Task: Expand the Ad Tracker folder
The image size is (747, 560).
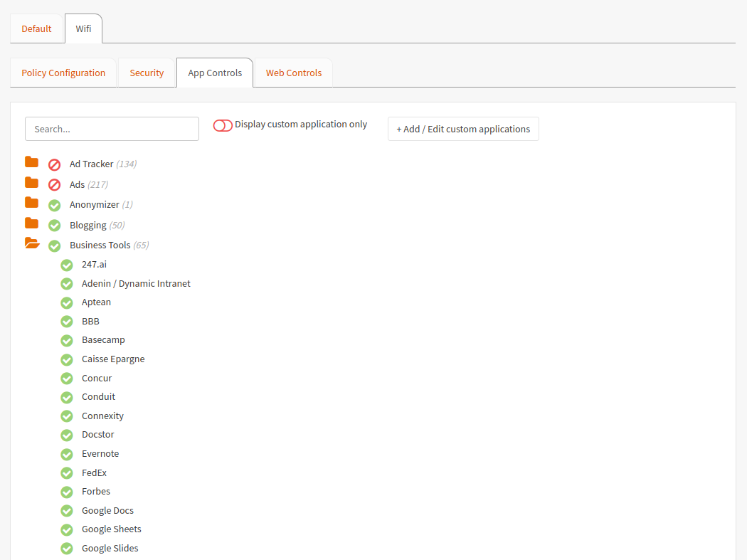Action: pos(31,162)
